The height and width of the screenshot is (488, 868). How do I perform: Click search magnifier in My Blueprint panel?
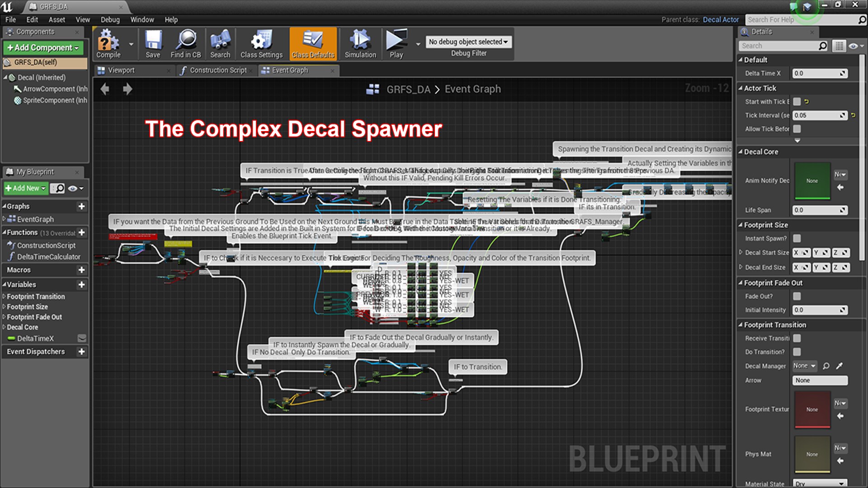[x=58, y=188]
